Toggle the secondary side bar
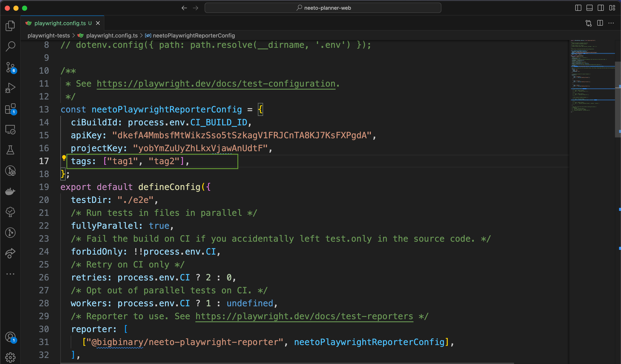 601,8
